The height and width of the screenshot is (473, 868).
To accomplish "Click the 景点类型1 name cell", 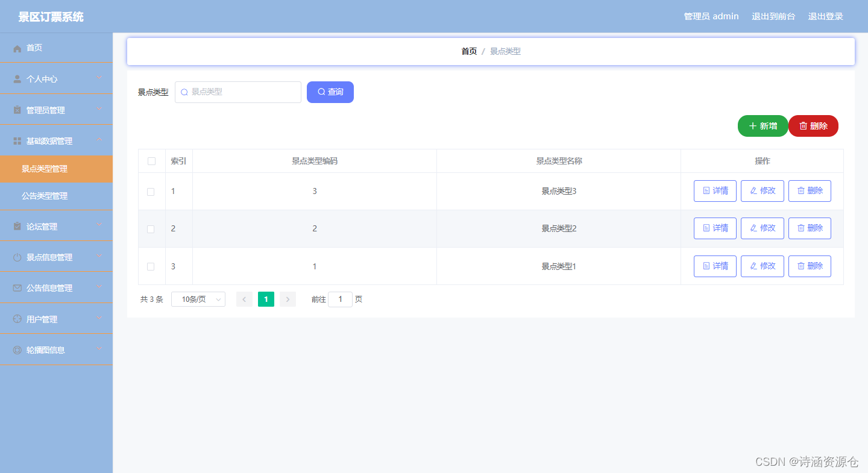I will tap(559, 266).
